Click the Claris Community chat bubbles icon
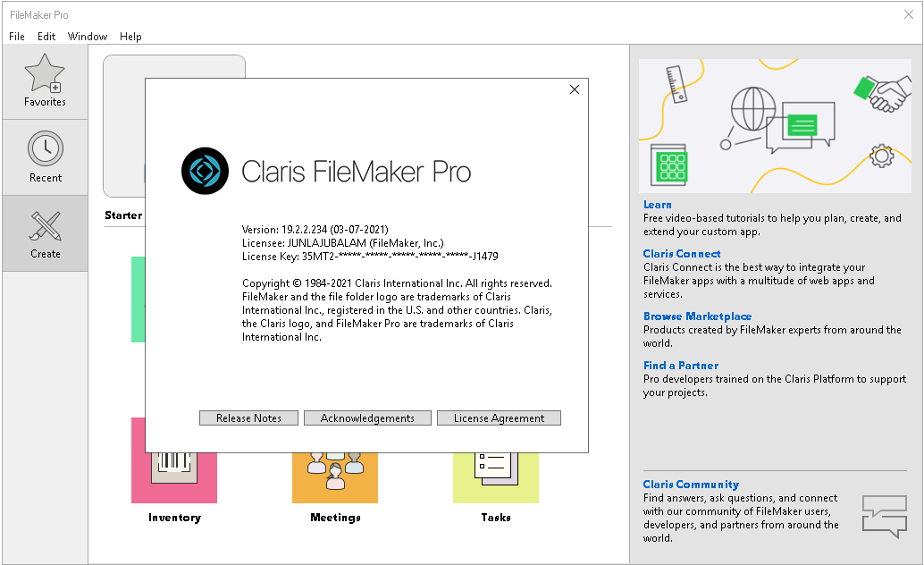The height and width of the screenshot is (565, 924). click(885, 517)
